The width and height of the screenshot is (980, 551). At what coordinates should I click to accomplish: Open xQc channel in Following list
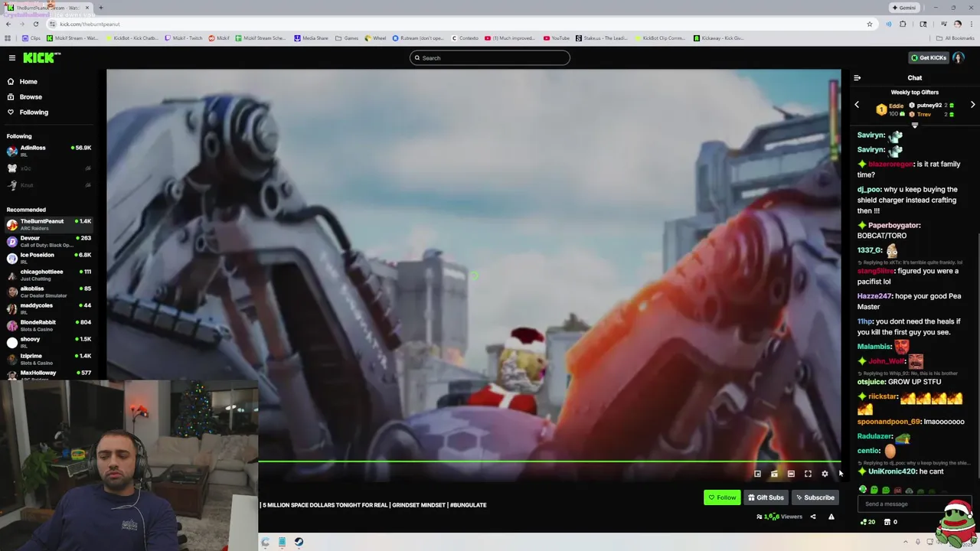(49, 168)
